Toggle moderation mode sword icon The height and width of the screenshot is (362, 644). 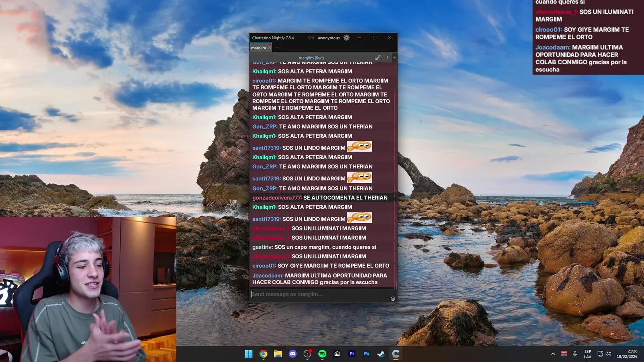click(x=378, y=58)
